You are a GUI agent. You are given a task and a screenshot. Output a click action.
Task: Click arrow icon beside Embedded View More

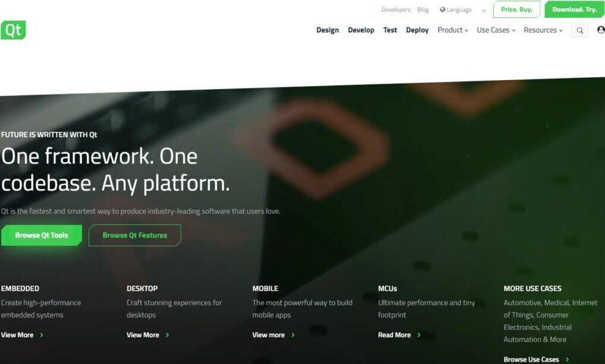click(42, 335)
